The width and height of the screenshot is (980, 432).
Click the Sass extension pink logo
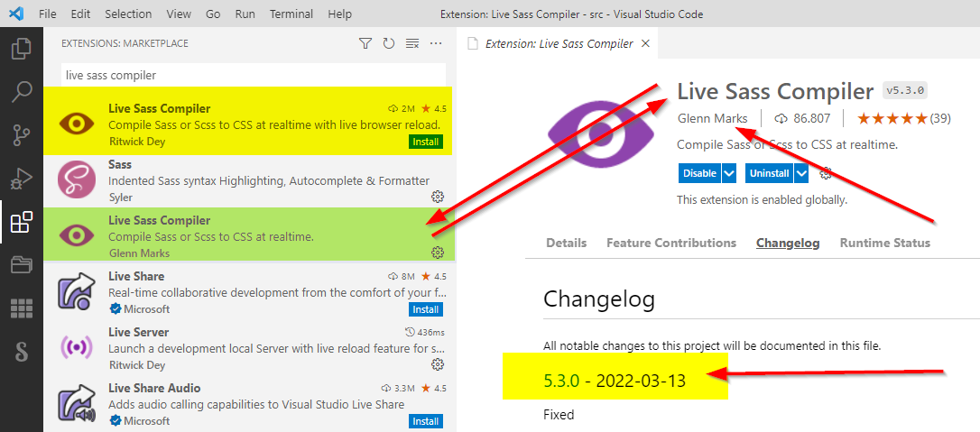(x=76, y=180)
